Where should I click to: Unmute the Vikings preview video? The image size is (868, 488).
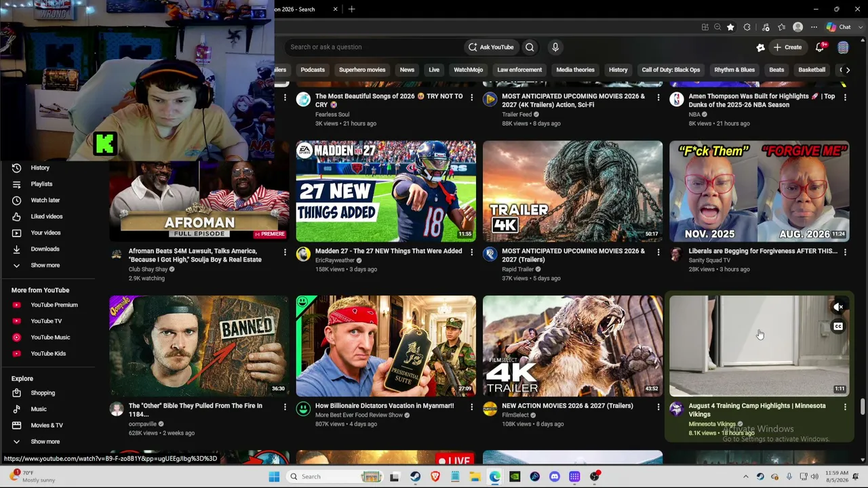839,307
